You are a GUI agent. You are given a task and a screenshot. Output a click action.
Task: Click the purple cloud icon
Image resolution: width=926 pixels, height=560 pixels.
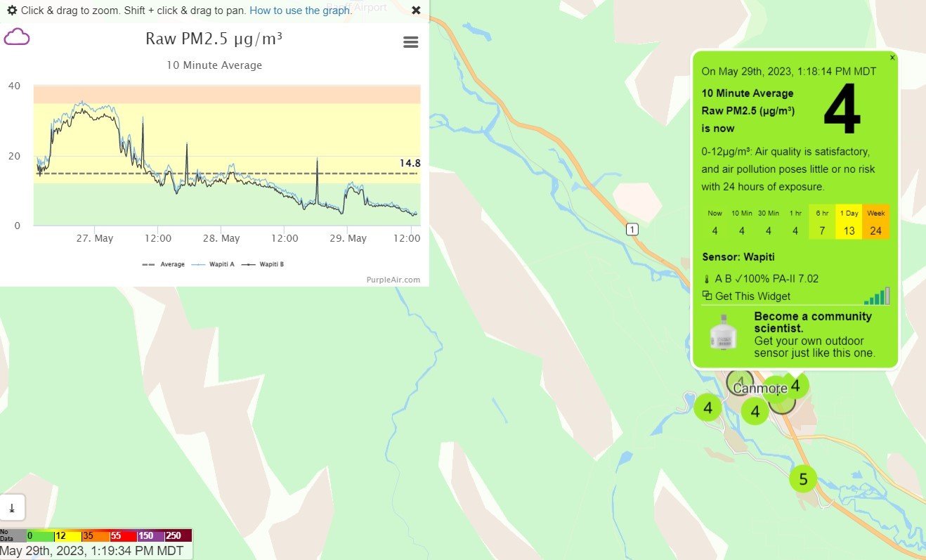coord(17,37)
